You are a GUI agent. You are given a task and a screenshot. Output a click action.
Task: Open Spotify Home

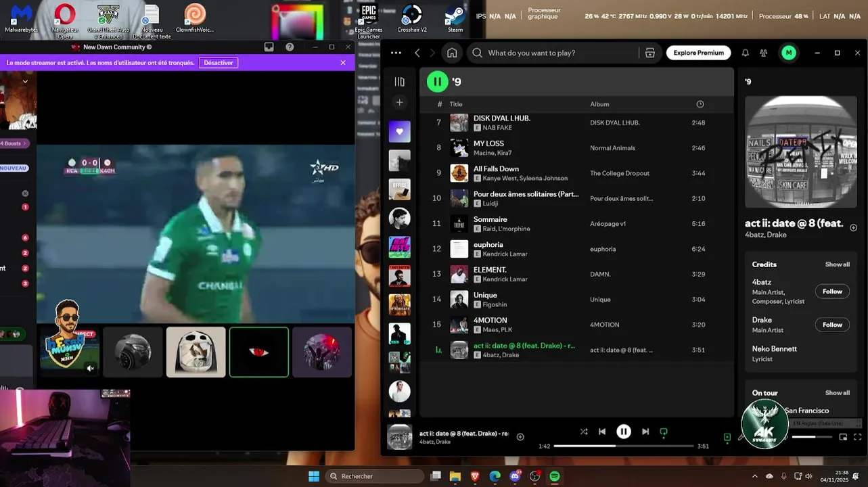pyautogui.click(x=452, y=53)
